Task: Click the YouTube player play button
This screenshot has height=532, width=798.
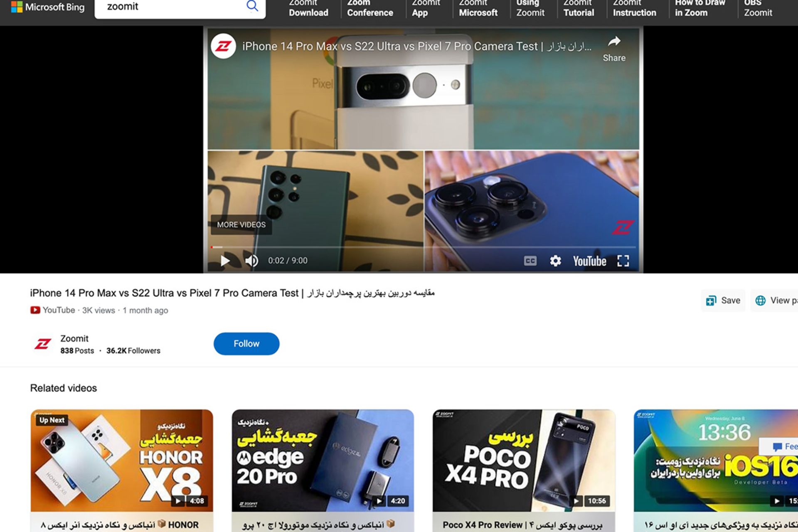Action: [226, 260]
